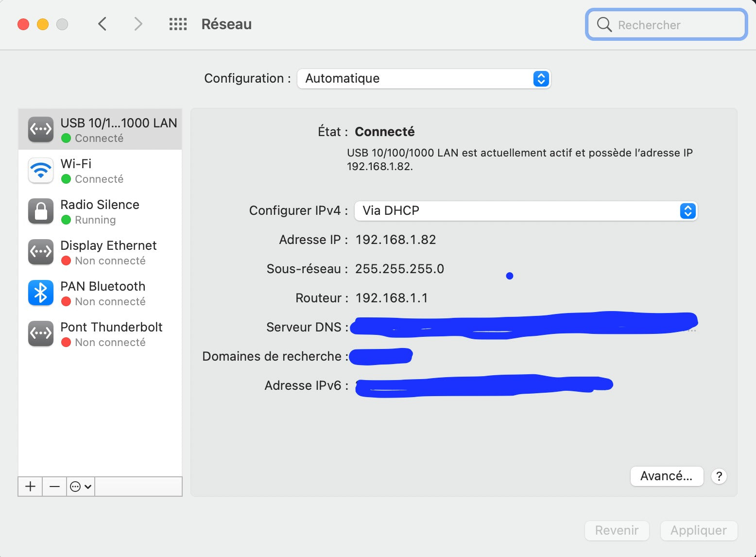
Task: Open the service actions menu
Action: coord(81,487)
